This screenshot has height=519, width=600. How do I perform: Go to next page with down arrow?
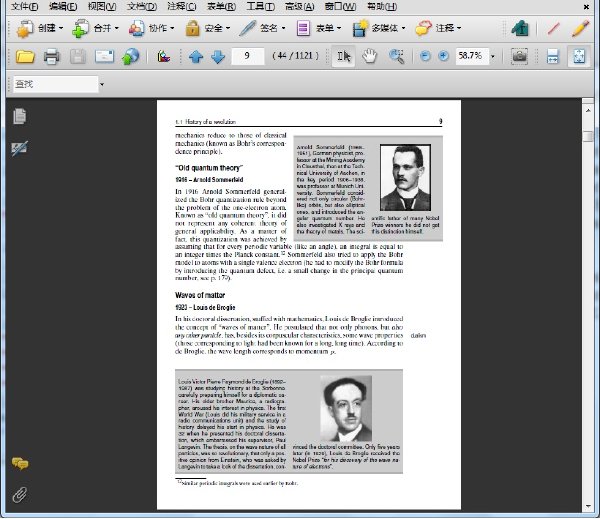click(x=218, y=57)
